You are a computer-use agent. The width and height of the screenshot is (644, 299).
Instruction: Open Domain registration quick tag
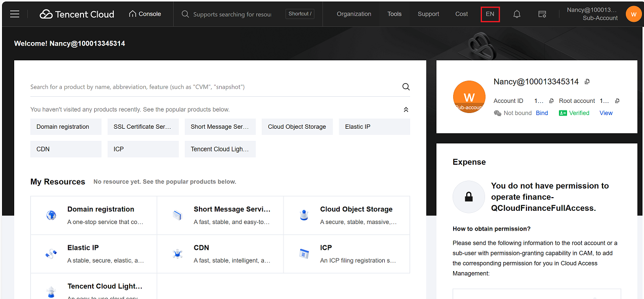click(x=66, y=127)
